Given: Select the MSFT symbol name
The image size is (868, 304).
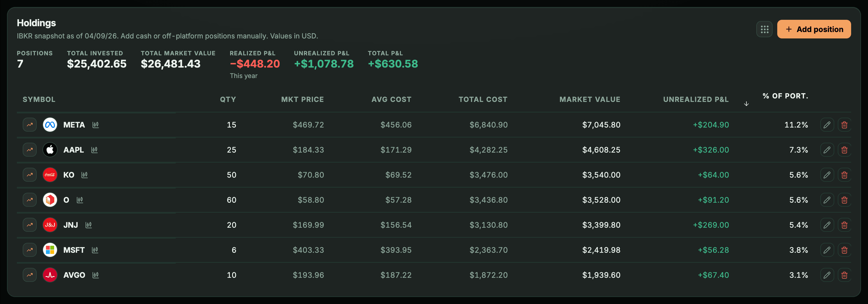Looking at the screenshot, I should click(x=74, y=250).
